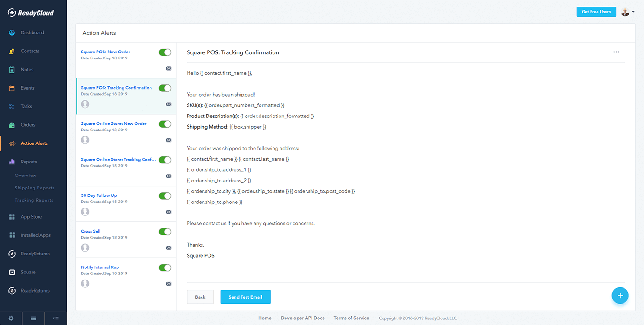Open Developer API Docs link
This screenshot has height=325, width=644.
pyautogui.click(x=303, y=318)
